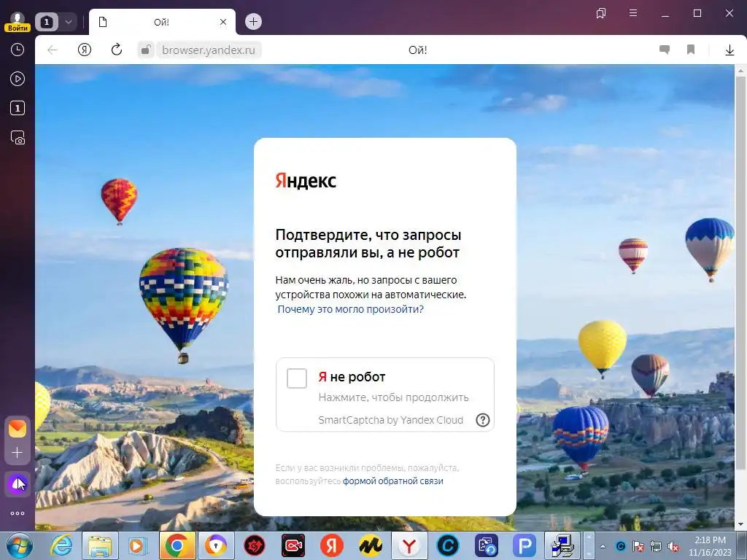Screen dimensions: 747x560
Task: Open Почему это могло произойти? link
Action: tap(351, 309)
